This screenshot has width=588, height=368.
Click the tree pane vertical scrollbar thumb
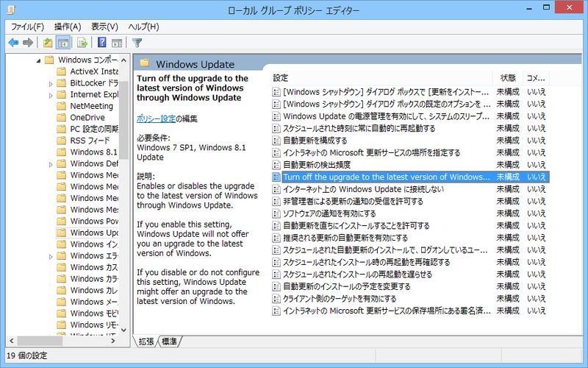tap(123, 120)
